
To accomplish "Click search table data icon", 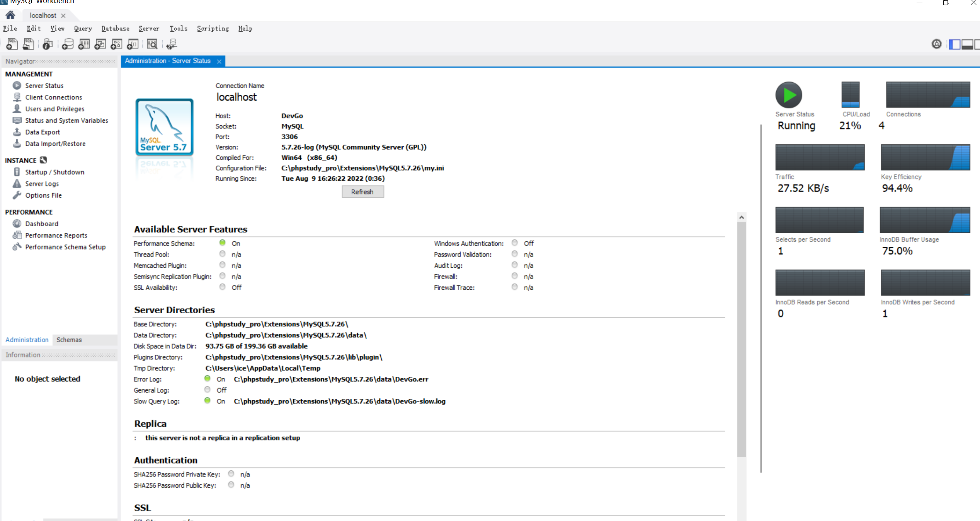I will point(152,44).
